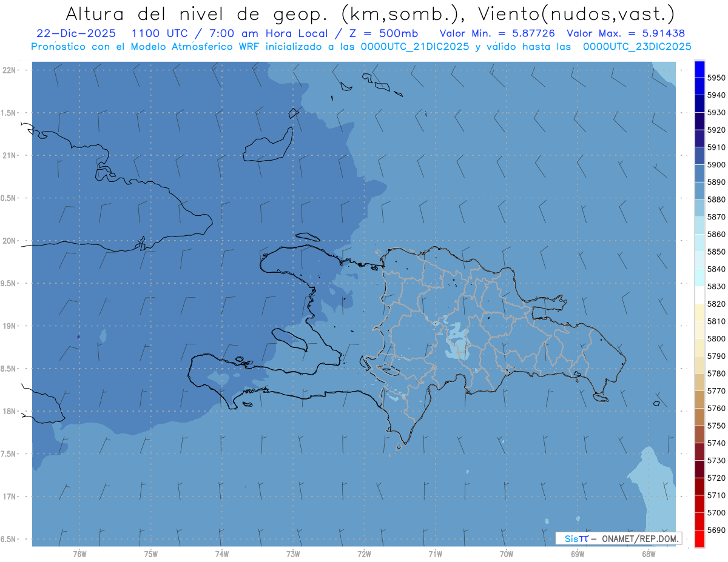The image size is (728, 562).
Task: Click the '18N' latitude label
Action: pos(10,411)
